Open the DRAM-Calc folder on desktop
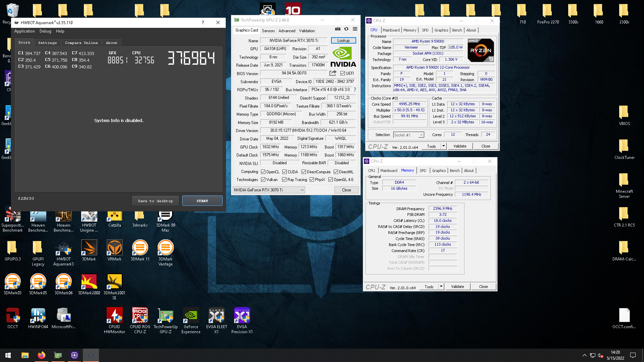644x362 pixels. (x=624, y=250)
